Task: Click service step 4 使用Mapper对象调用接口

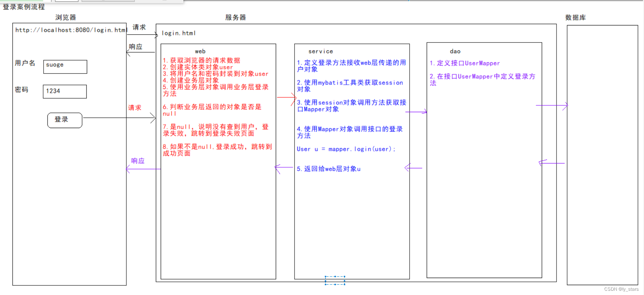Action: [350, 132]
